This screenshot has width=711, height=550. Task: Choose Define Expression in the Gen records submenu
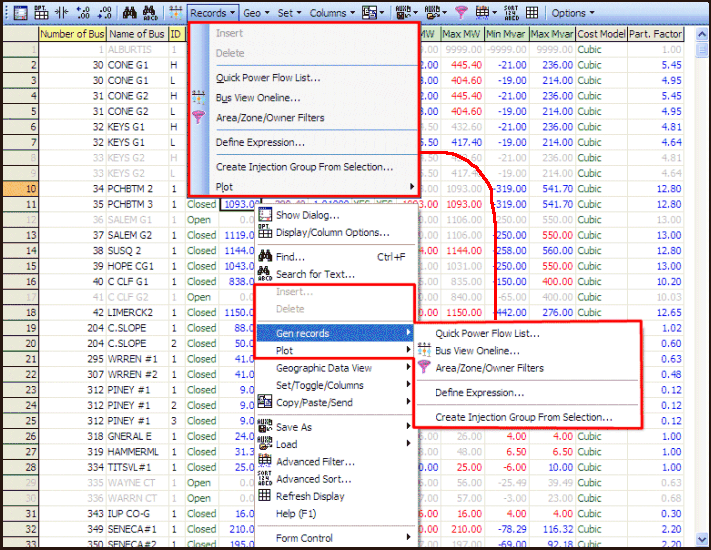[479, 393]
